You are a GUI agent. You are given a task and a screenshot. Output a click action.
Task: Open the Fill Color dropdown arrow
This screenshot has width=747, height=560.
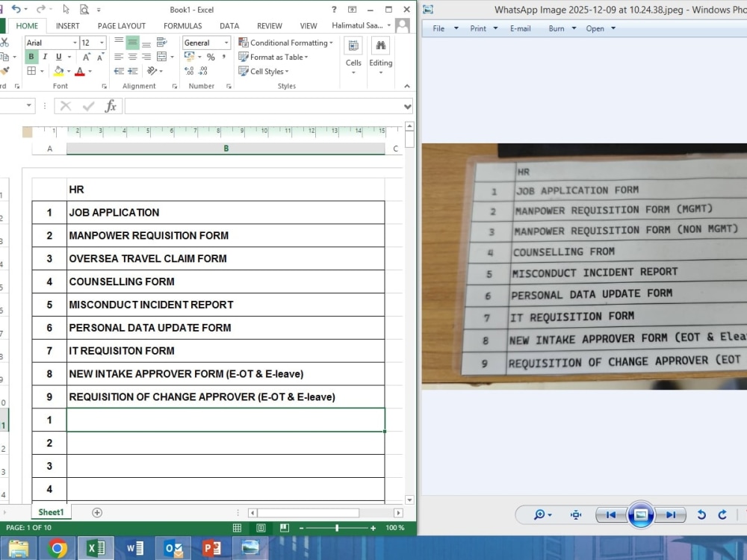click(69, 71)
